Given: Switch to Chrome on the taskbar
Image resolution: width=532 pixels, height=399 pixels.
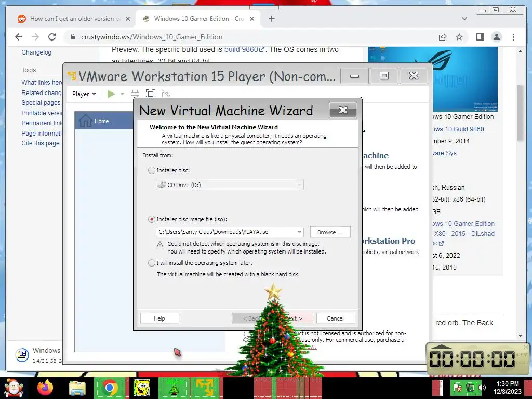Looking at the screenshot, I should pyautogui.click(x=109, y=388).
